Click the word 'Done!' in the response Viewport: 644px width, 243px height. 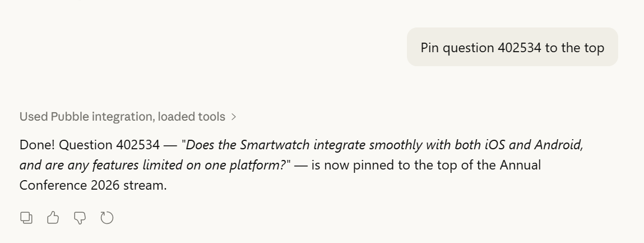click(x=38, y=145)
